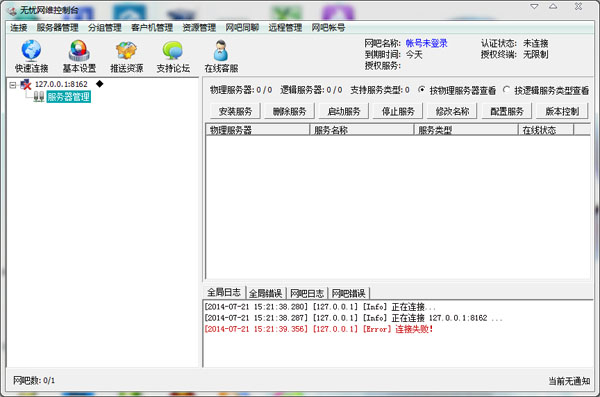The width and height of the screenshot is (600, 397).
Task: Click the first 正在连接... log entry
Action: point(320,307)
